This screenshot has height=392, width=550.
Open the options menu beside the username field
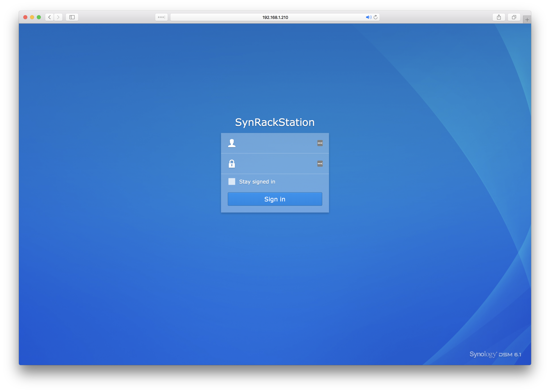click(x=320, y=143)
